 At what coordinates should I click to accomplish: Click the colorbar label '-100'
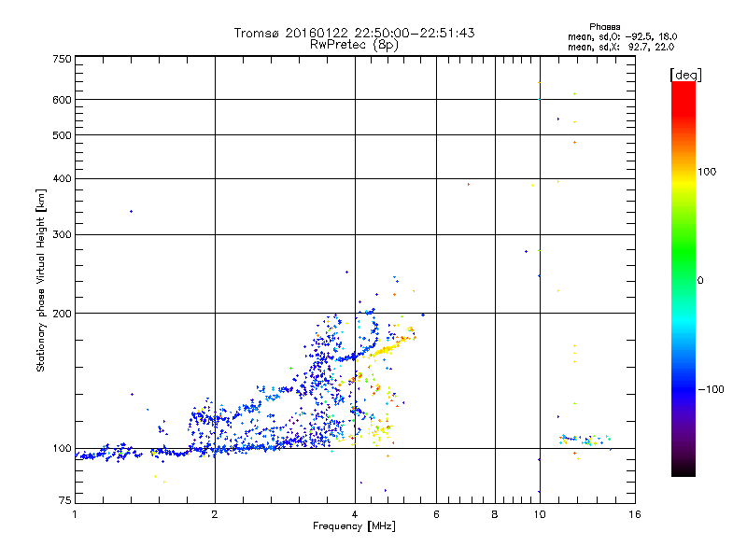point(711,389)
